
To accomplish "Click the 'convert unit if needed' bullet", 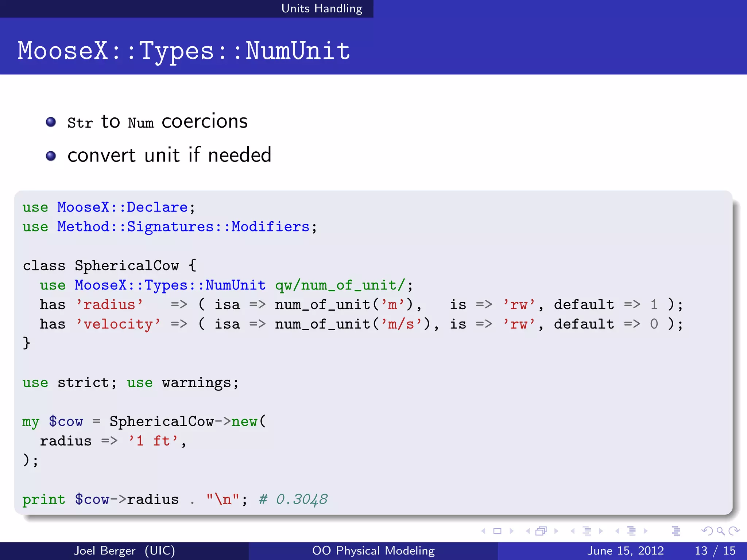I will (x=169, y=155).
